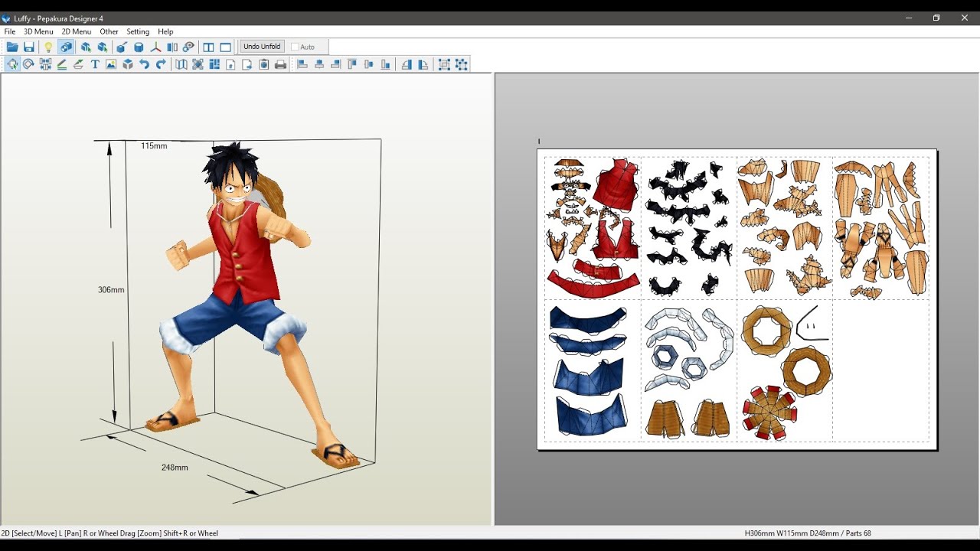Open the 2D Menu
This screenshot has width=980, height=551.
tap(77, 31)
